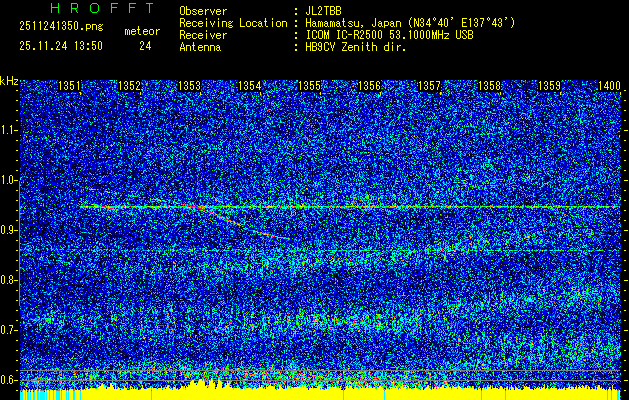Click the diagonal meteor echo trace

(x=250, y=225)
